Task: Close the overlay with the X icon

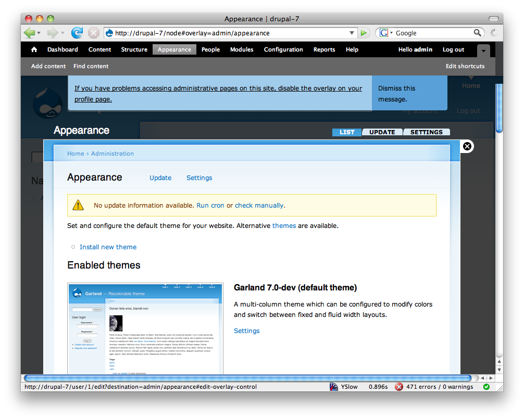Action: [467, 146]
